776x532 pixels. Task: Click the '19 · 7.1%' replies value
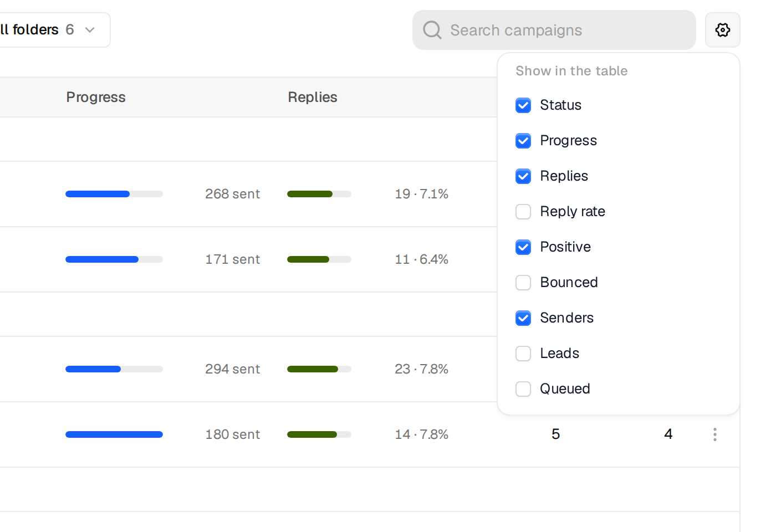421,194
